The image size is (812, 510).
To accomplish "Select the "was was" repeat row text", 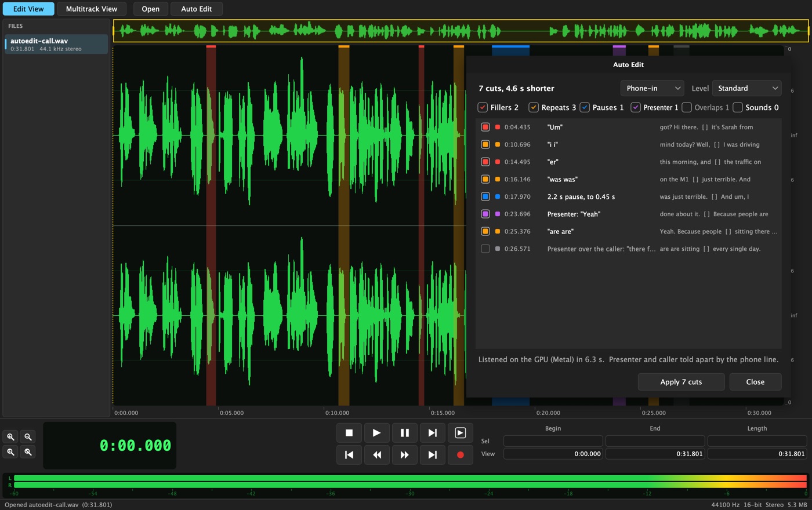I will click(x=563, y=179).
